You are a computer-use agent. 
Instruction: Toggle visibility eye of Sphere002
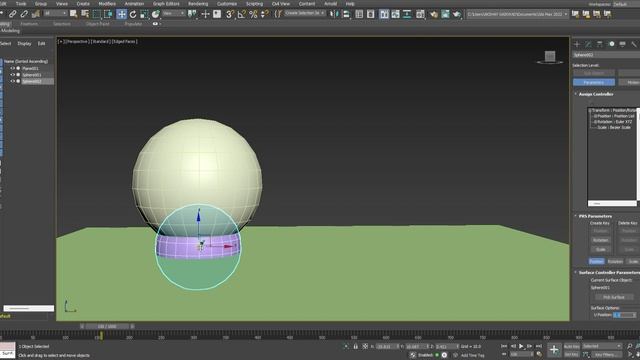pyautogui.click(x=12, y=81)
